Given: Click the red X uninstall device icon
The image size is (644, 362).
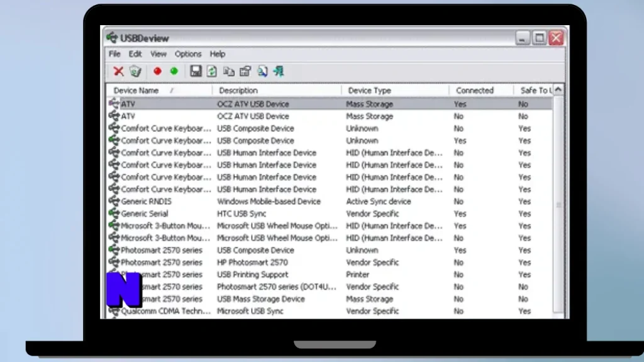Looking at the screenshot, I should [118, 72].
